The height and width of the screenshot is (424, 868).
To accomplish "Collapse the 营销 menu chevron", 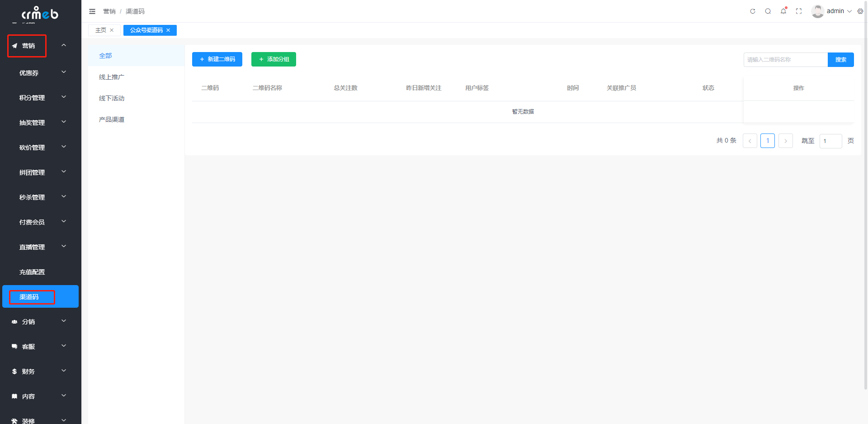I will pyautogui.click(x=64, y=45).
